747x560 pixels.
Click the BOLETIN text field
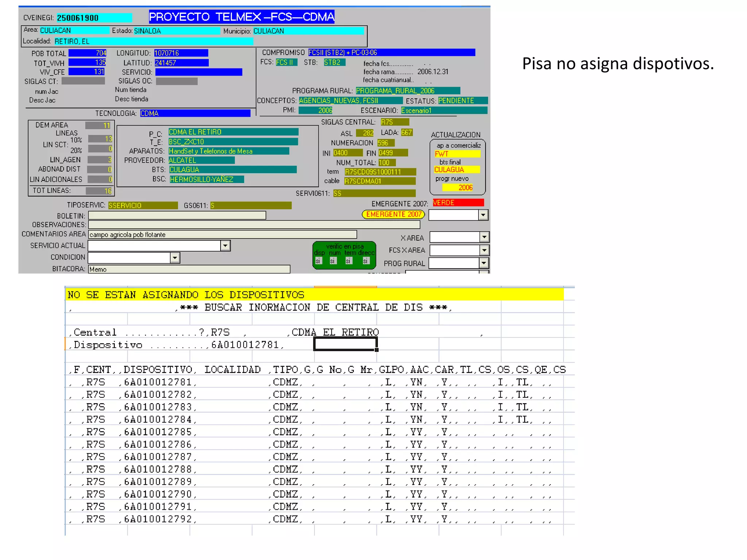coord(177,216)
